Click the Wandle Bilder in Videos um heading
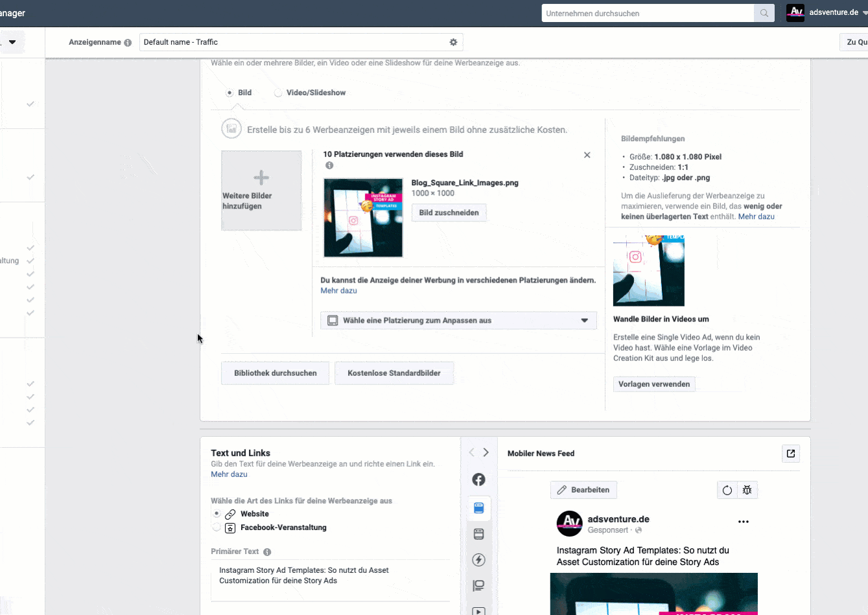 pos(661,319)
